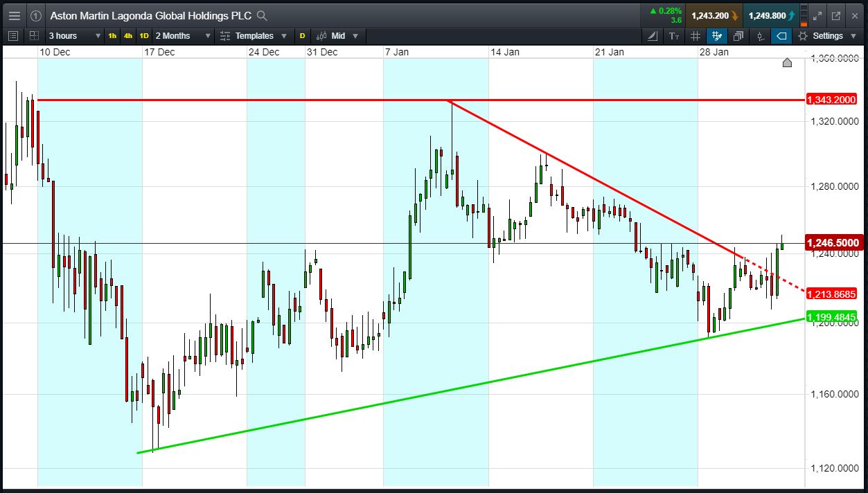The height and width of the screenshot is (493, 868).
Task: Select the 1h quick interval
Action: 112,36
